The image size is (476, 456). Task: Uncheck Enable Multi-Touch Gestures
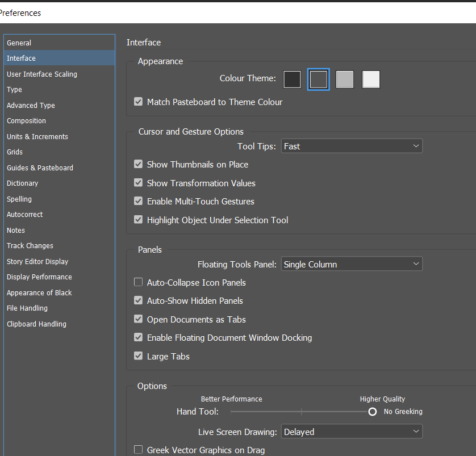(x=138, y=201)
